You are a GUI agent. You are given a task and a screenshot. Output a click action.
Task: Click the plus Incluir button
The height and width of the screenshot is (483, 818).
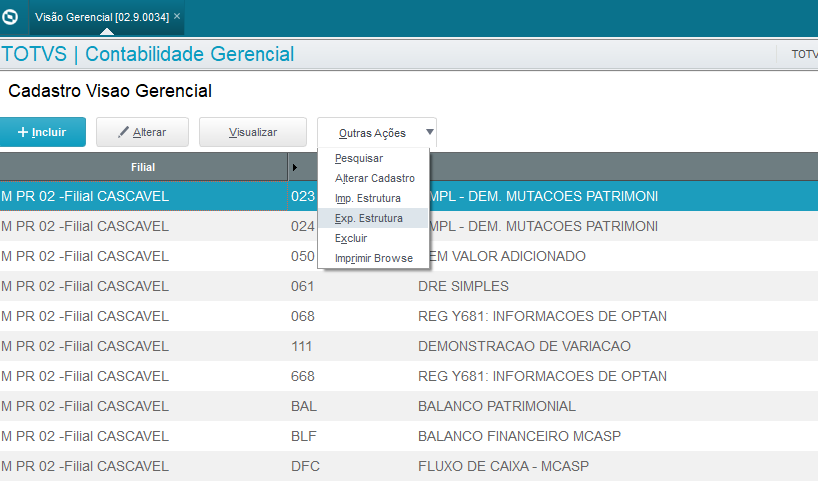pos(43,132)
